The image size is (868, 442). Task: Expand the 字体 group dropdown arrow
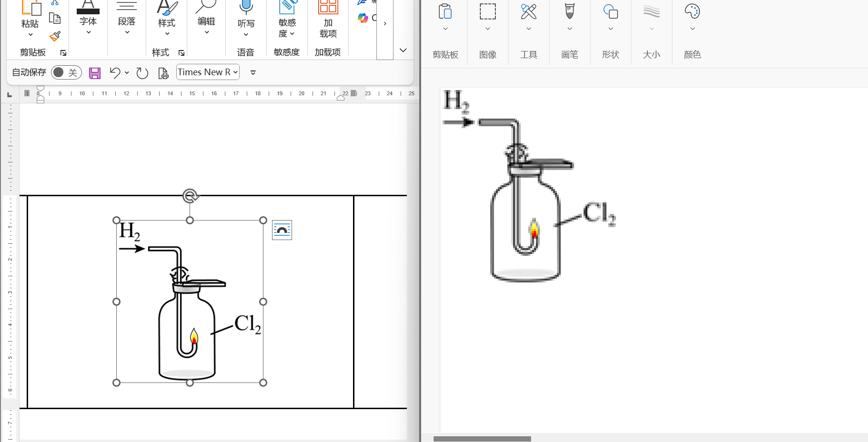click(89, 32)
